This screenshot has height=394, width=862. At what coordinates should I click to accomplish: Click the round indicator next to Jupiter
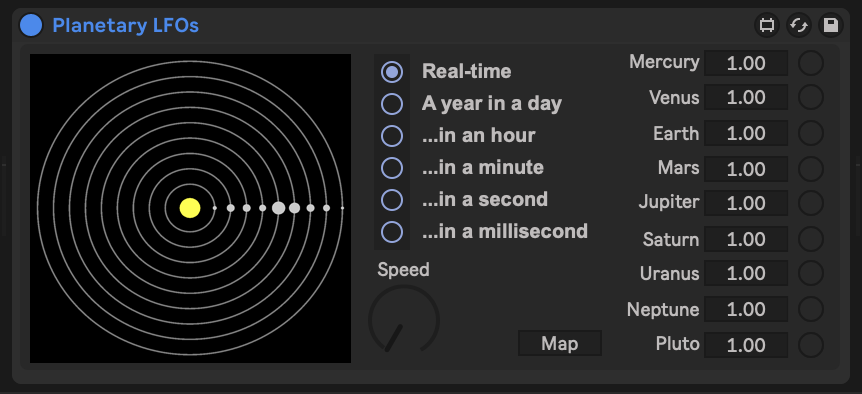pyautogui.click(x=811, y=203)
